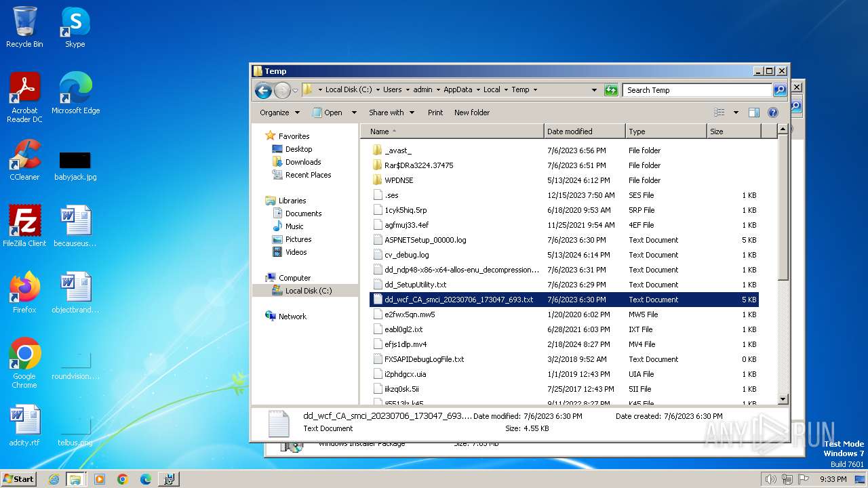Click Users in address breadcrumb
This screenshot has height=488, width=868.
click(x=392, y=89)
